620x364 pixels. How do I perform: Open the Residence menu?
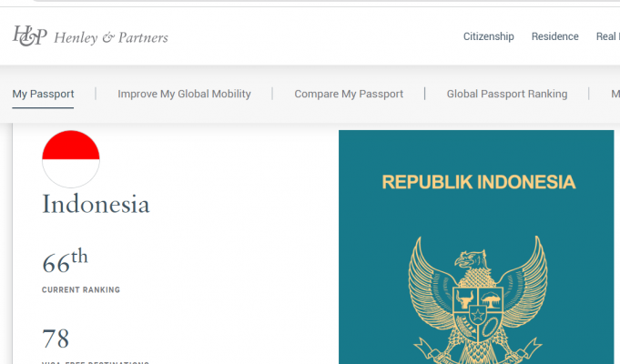point(555,36)
